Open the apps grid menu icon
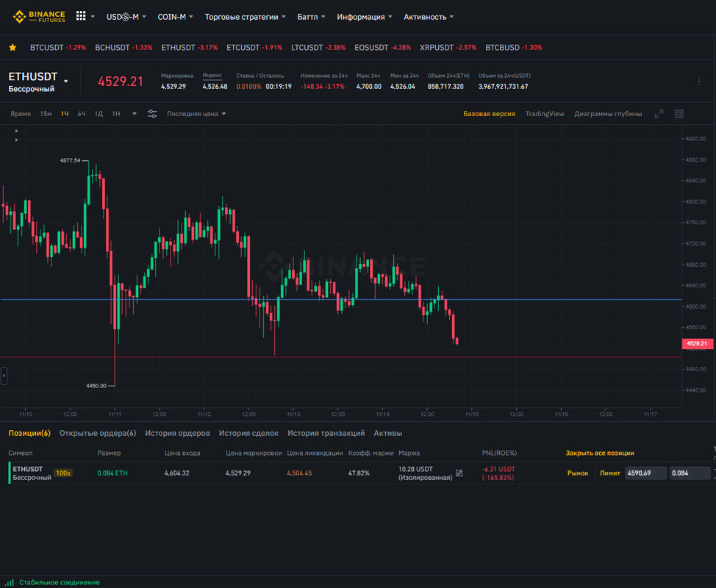716x588 pixels. (81, 16)
